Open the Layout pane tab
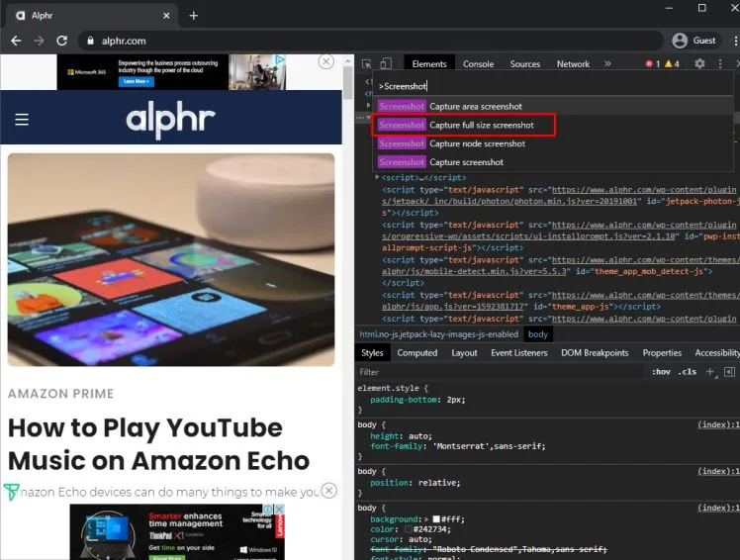The image size is (740, 560). tap(464, 352)
